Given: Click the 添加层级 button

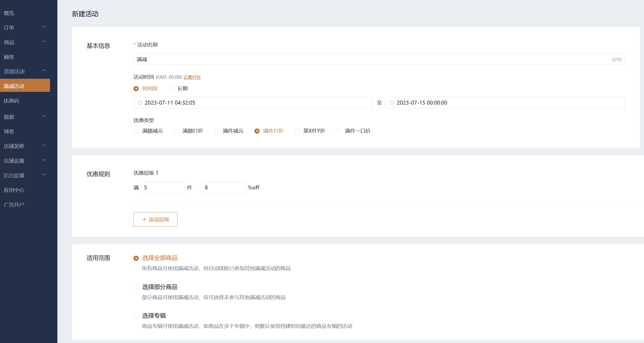Looking at the screenshot, I should click(x=155, y=219).
